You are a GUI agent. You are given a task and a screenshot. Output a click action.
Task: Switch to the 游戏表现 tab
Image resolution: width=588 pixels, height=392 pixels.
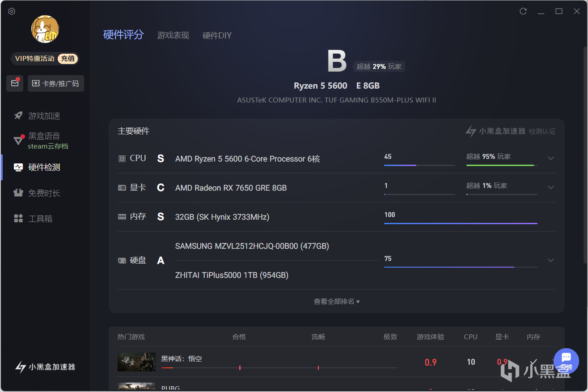173,35
